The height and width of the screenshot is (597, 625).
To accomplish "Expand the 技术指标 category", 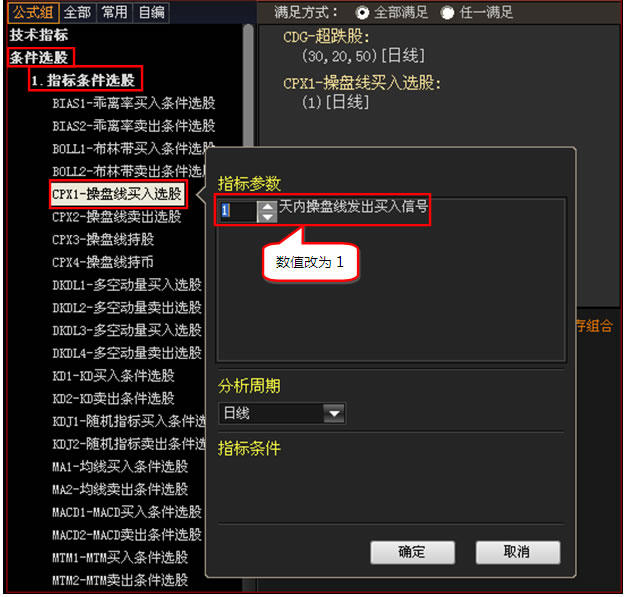I will point(39,35).
